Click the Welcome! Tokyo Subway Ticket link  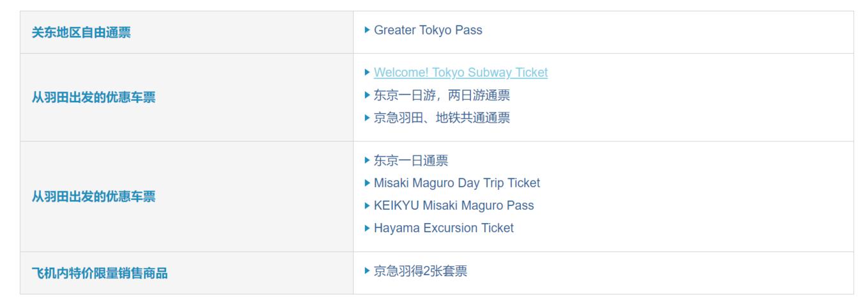tap(460, 73)
